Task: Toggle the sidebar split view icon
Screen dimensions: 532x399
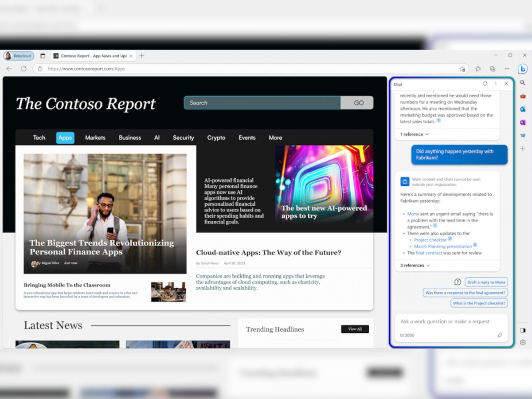Action: (x=523, y=330)
